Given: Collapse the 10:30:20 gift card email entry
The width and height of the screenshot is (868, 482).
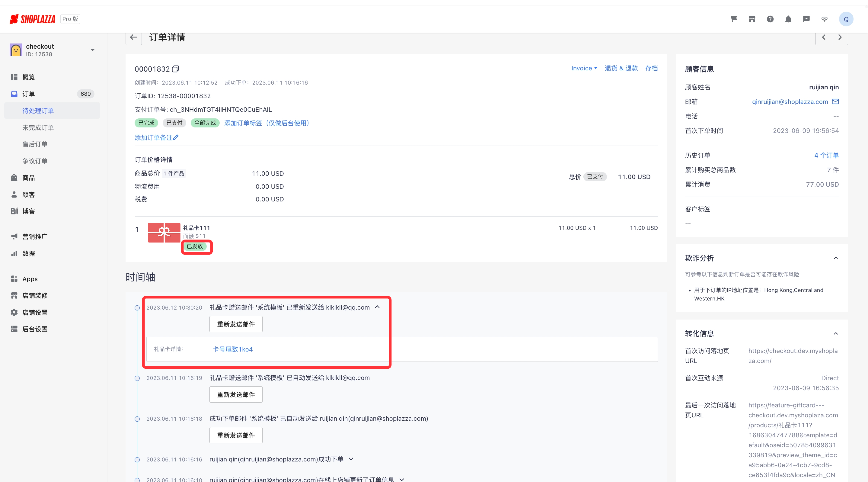Looking at the screenshot, I should click(377, 307).
